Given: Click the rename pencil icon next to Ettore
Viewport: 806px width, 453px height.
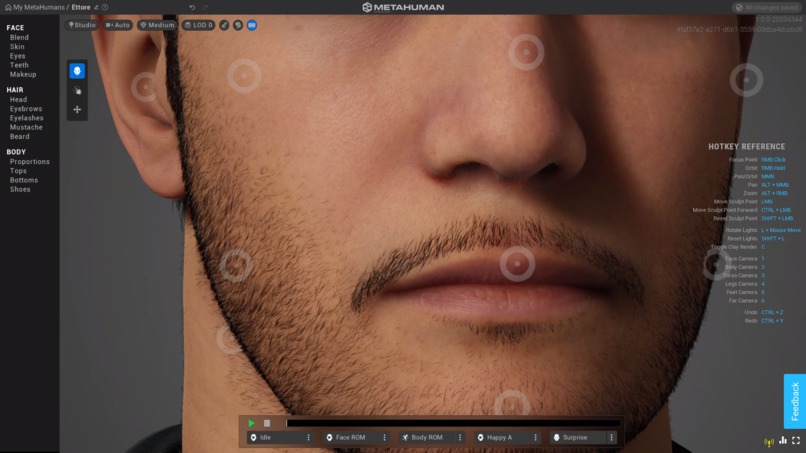Looking at the screenshot, I should tap(96, 7).
